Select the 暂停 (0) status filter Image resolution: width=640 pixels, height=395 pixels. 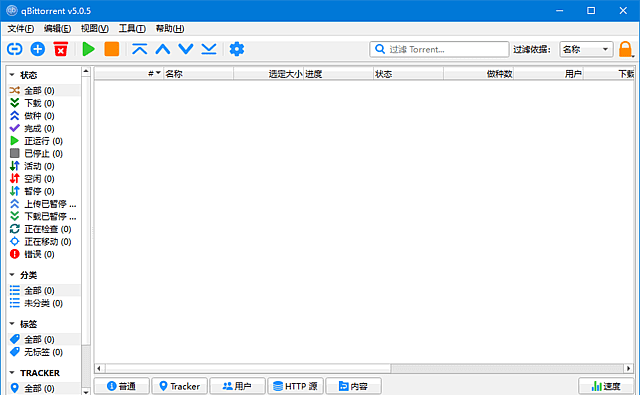[x=44, y=191]
